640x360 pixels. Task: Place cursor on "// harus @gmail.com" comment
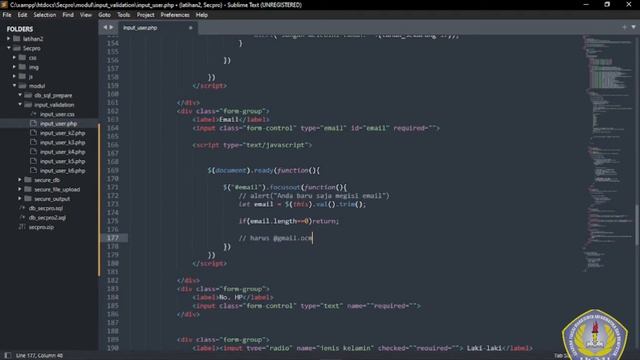[x=276, y=238]
